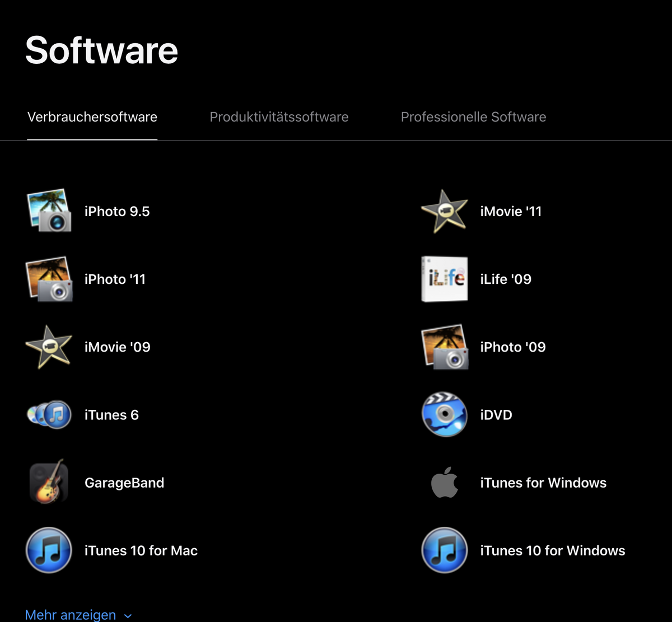Switch to the Produktivitätssoftware tab
Screen dimensions: 672x622
pyautogui.click(x=279, y=117)
